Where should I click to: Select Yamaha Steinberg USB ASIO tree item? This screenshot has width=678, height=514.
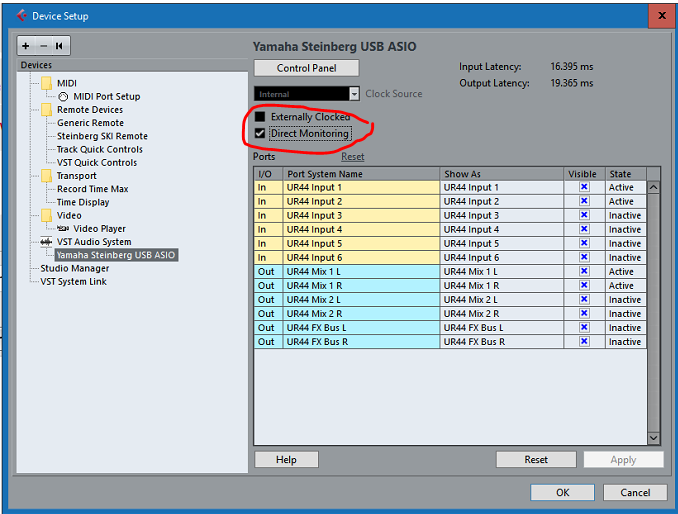pyautogui.click(x=116, y=255)
